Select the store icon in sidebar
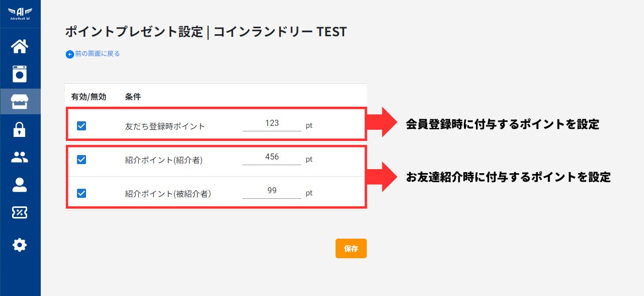Image resolution: width=644 pixels, height=296 pixels. 20,101
